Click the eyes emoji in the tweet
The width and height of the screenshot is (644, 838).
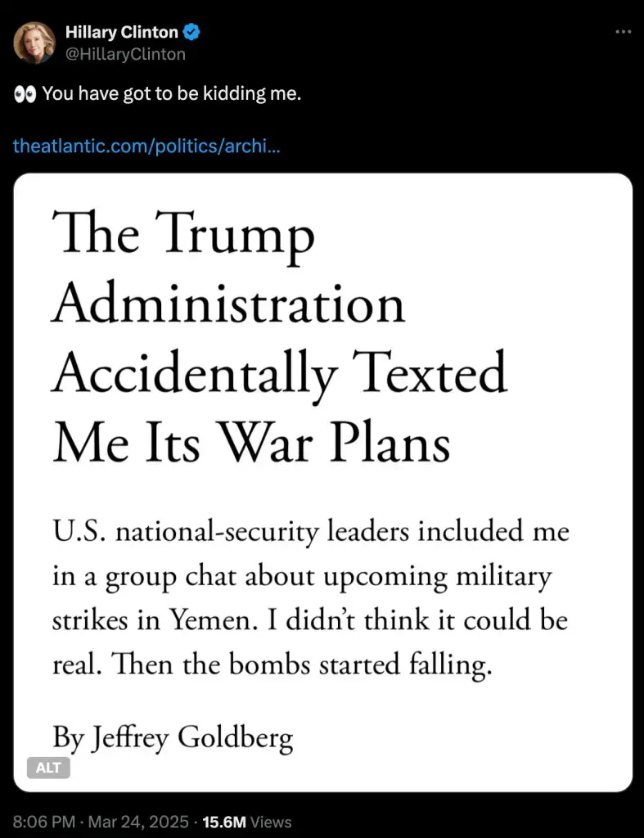25,95
